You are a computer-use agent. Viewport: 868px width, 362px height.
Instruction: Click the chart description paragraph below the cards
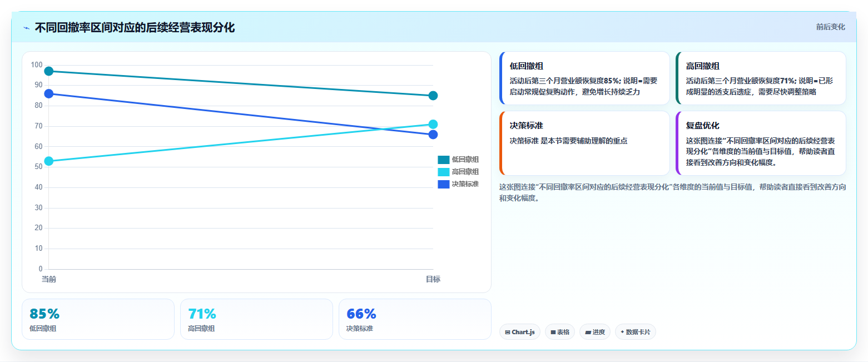point(673,192)
